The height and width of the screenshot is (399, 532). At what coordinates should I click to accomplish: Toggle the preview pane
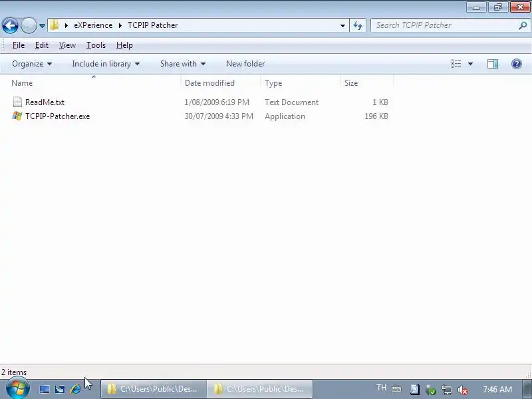point(493,64)
